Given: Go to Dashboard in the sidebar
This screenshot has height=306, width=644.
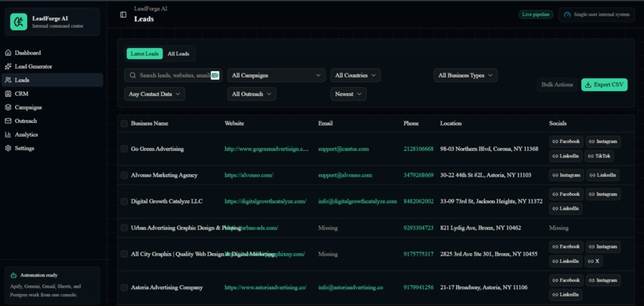Looking at the screenshot, I should click(x=52, y=53).
